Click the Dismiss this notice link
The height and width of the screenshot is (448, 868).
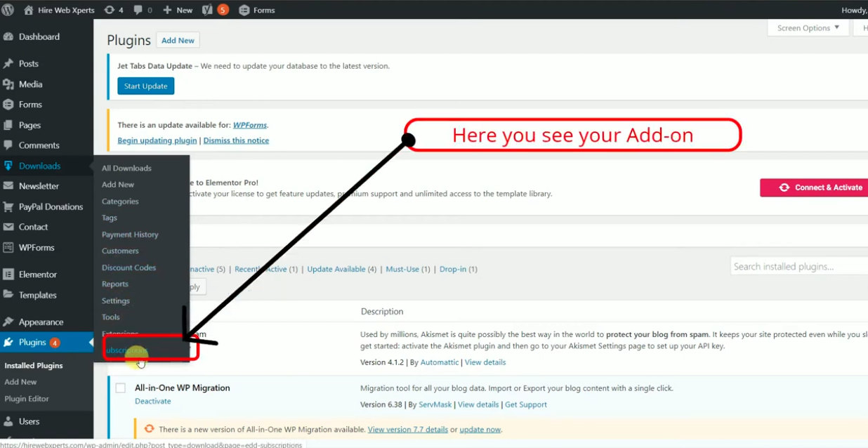(236, 140)
